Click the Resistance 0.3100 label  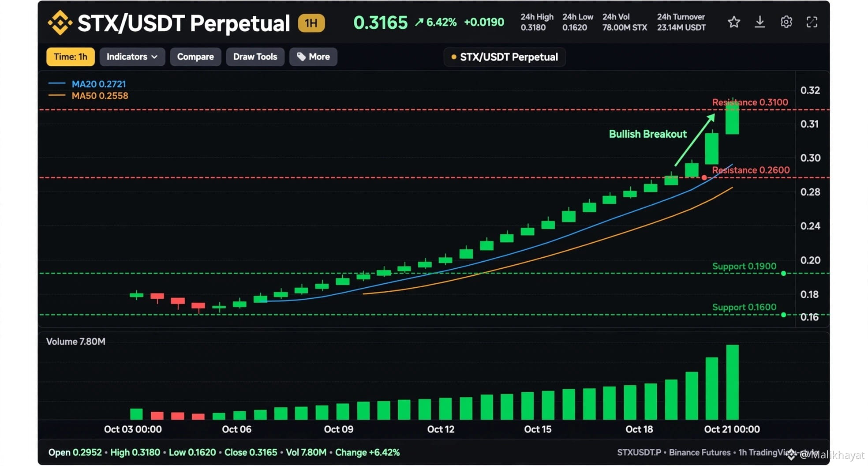click(x=750, y=102)
